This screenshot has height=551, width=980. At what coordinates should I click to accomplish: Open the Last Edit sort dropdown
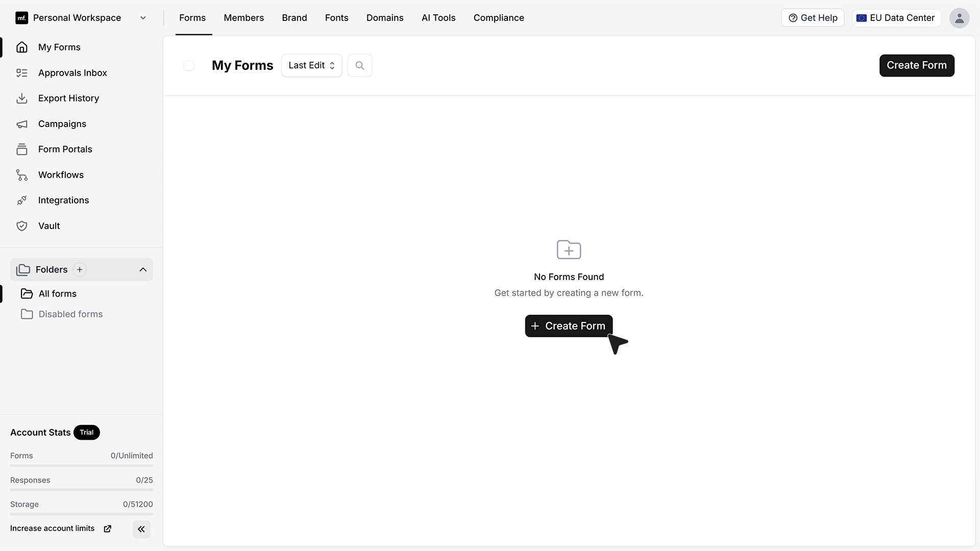[x=311, y=65]
